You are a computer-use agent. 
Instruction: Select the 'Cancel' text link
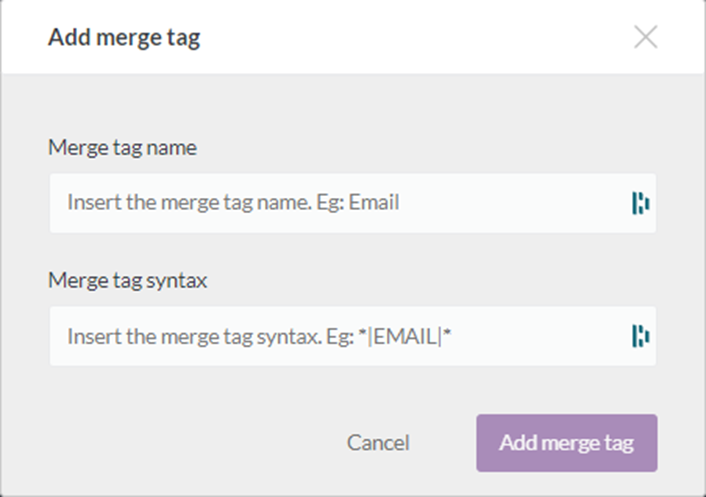[378, 443]
